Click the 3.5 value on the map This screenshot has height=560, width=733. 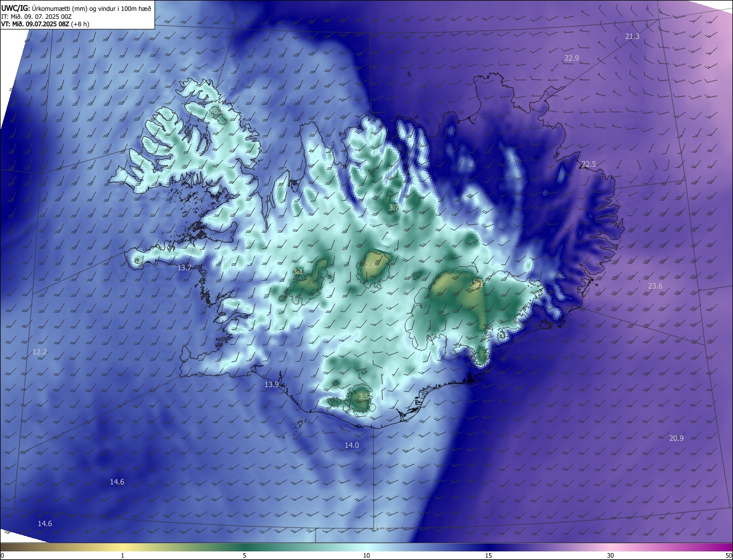point(364,397)
